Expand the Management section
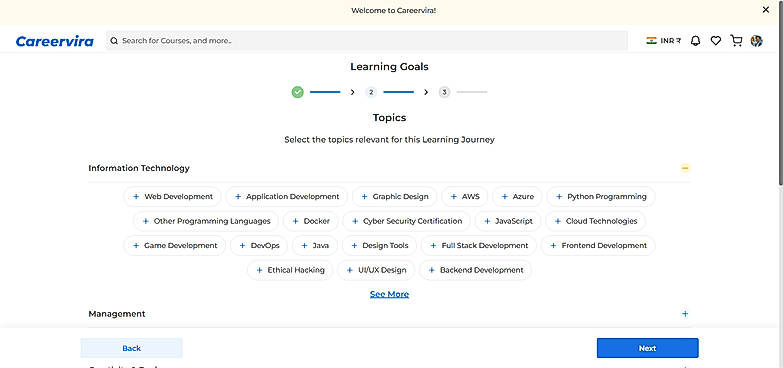Image resolution: width=783 pixels, height=368 pixels. click(x=685, y=314)
